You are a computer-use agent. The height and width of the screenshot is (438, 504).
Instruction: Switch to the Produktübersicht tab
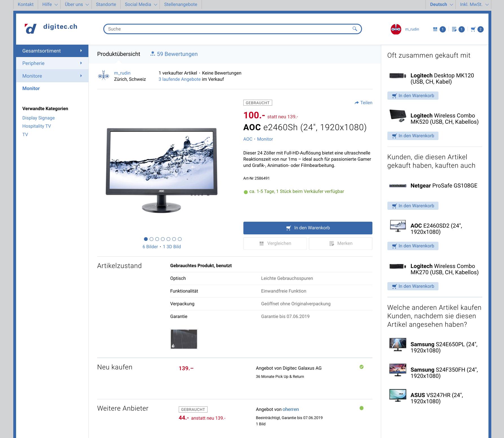pos(119,54)
